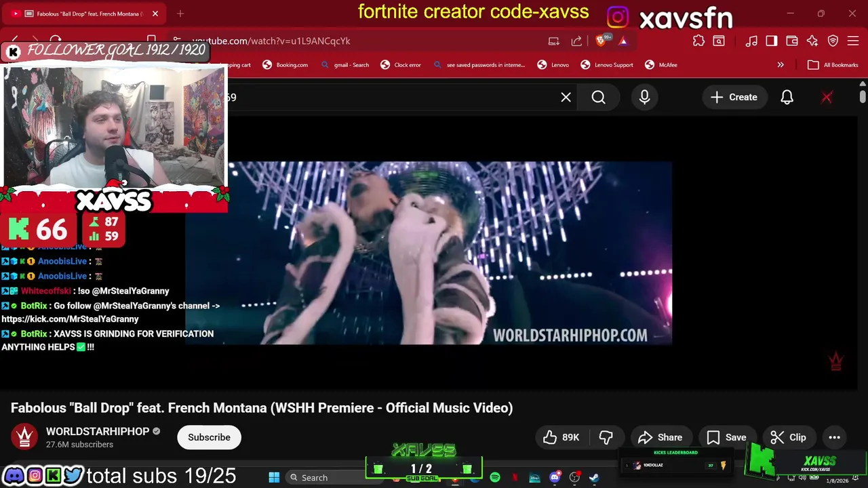
Task: Start voice search with microphone
Action: (644, 98)
